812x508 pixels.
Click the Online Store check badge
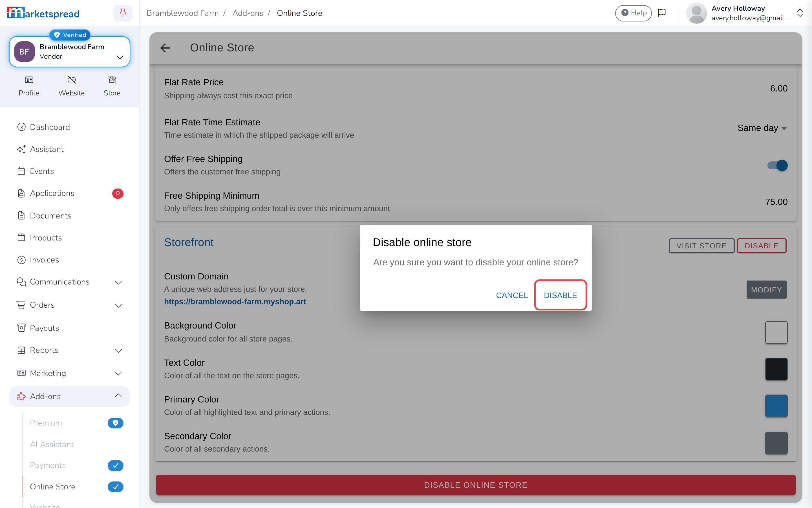point(115,487)
